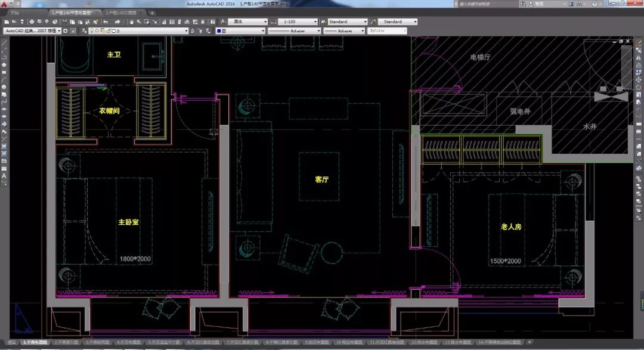Click the Undo arrow in the toolbar
644x350 pixels.
tap(106, 21)
